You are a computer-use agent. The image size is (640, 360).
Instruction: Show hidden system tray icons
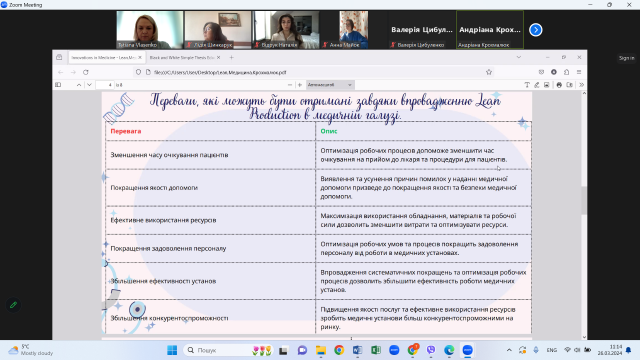(509, 350)
